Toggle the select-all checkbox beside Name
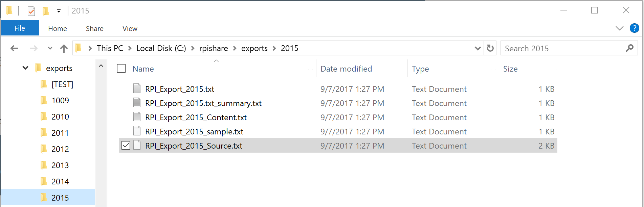644x207 pixels. pos(121,69)
